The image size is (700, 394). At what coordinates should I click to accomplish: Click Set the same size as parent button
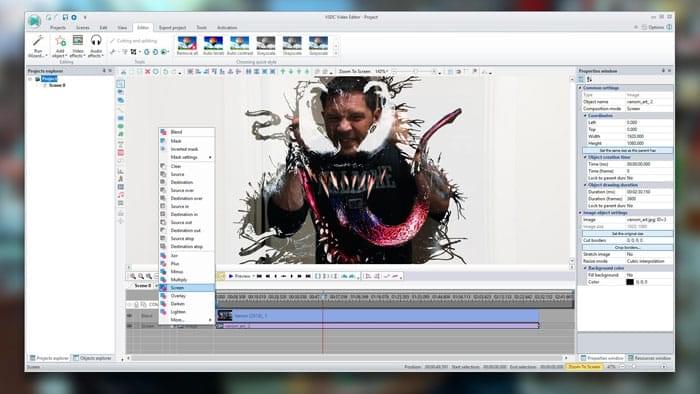[627, 150]
